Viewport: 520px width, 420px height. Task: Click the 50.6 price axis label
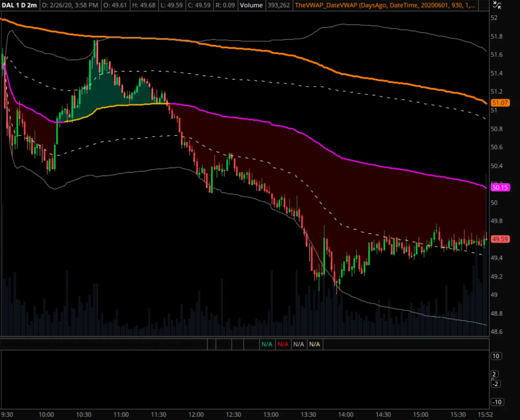(x=497, y=147)
